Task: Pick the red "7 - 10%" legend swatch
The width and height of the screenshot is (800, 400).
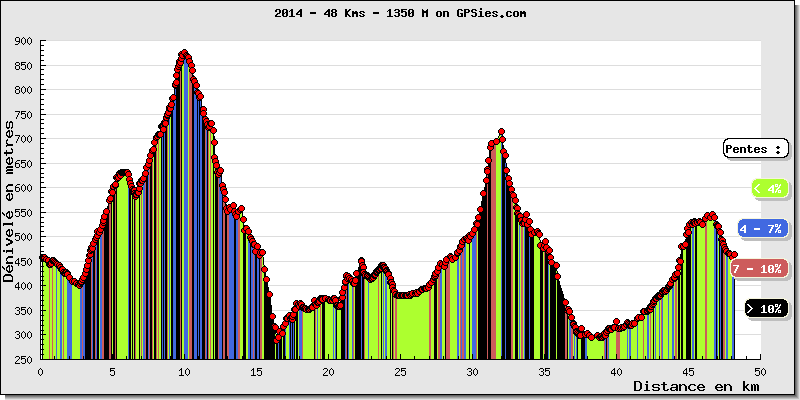Action: point(759,268)
